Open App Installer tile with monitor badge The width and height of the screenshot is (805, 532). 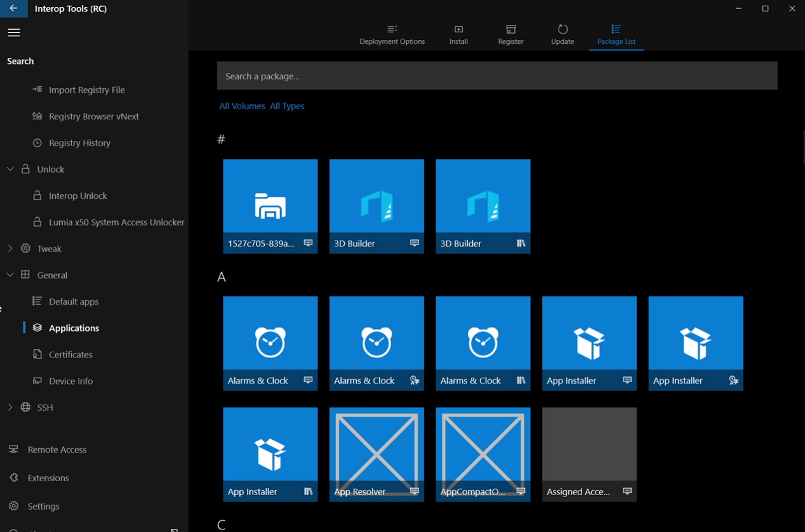589,343
